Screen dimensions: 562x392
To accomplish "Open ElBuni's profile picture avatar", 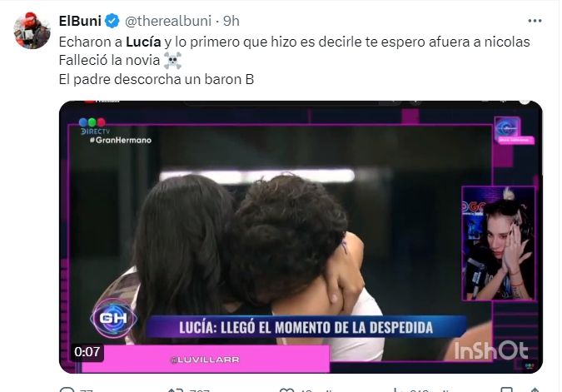I will pos(32,31).
